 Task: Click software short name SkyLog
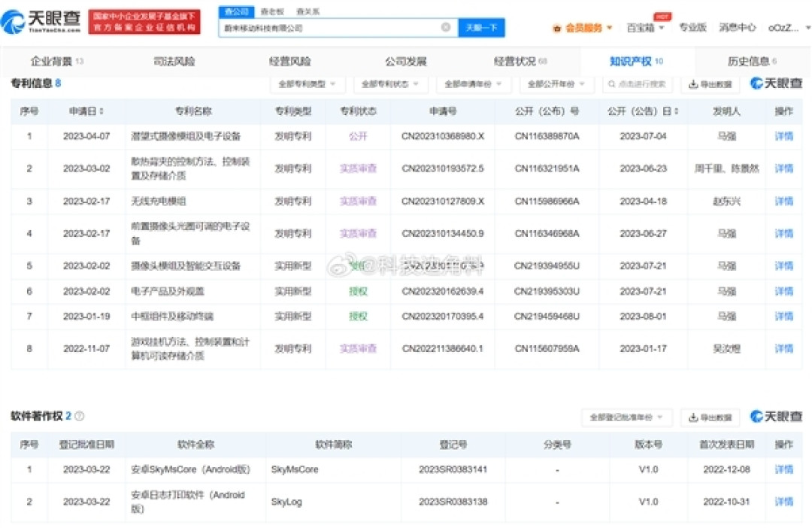tap(286, 502)
